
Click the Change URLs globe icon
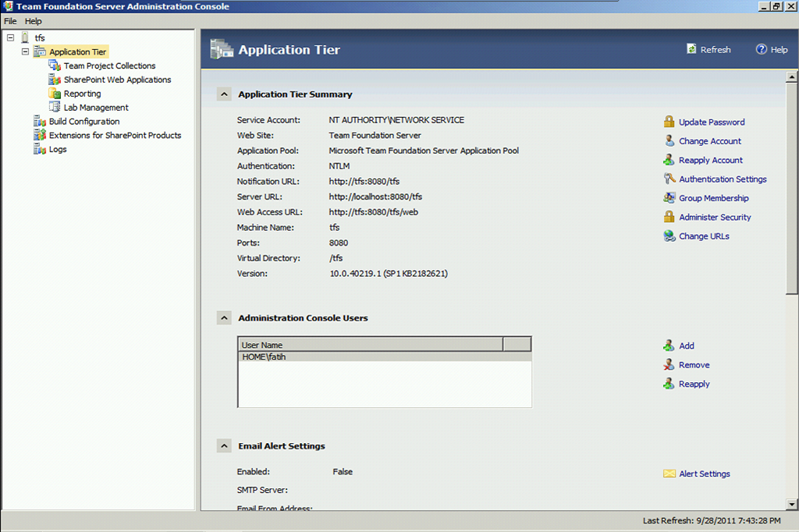pyautogui.click(x=669, y=236)
